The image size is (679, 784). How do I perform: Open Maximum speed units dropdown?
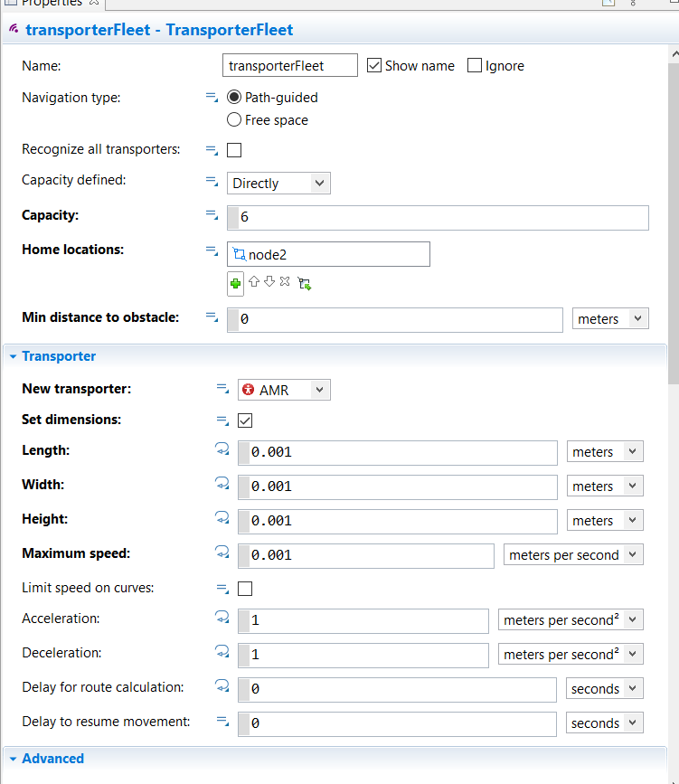tap(573, 554)
